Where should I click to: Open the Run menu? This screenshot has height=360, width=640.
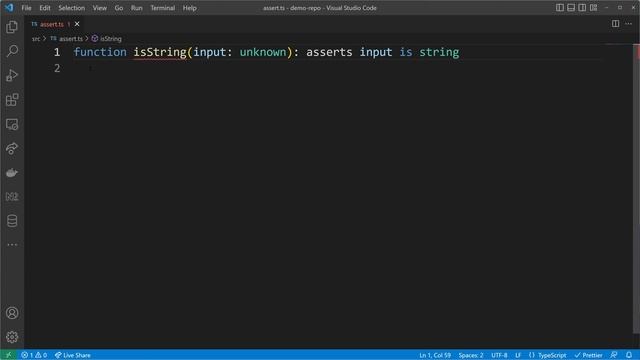point(137,8)
